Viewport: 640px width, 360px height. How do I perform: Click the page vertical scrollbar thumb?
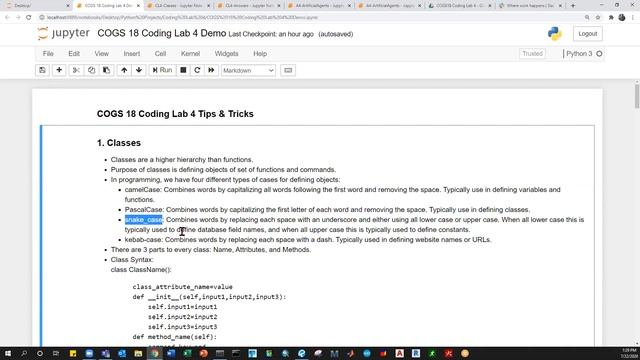click(x=637, y=96)
